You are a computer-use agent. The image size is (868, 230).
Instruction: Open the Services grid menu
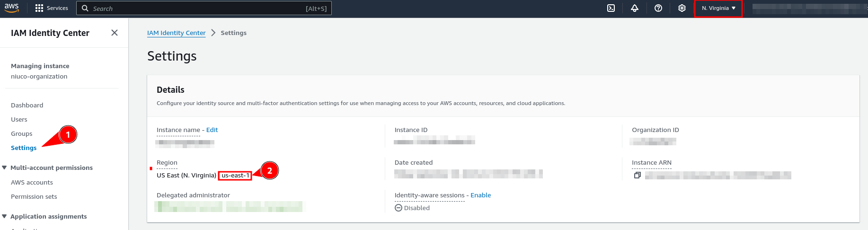pos(52,8)
